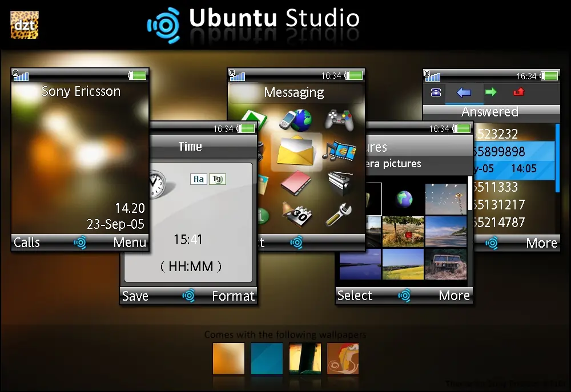Select the calendar organizer icon showing 30
This screenshot has width=571, height=392.
coord(296,215)
